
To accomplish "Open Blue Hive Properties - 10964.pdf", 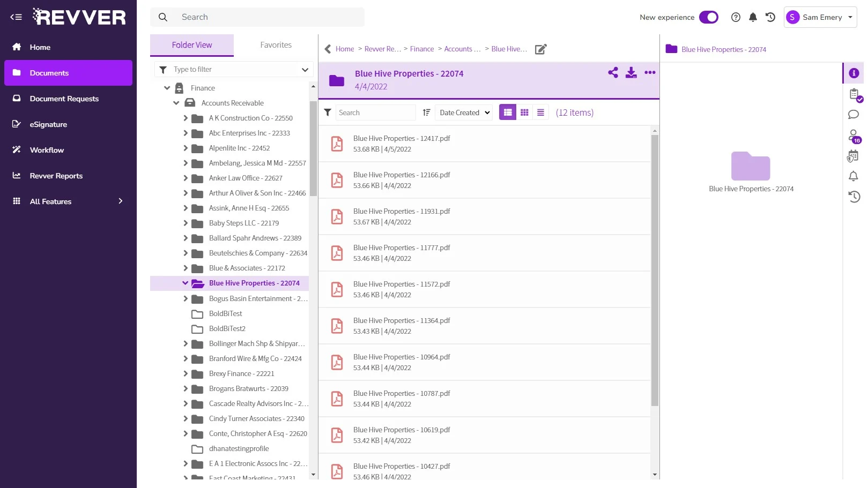I will (x=402, y=357).
